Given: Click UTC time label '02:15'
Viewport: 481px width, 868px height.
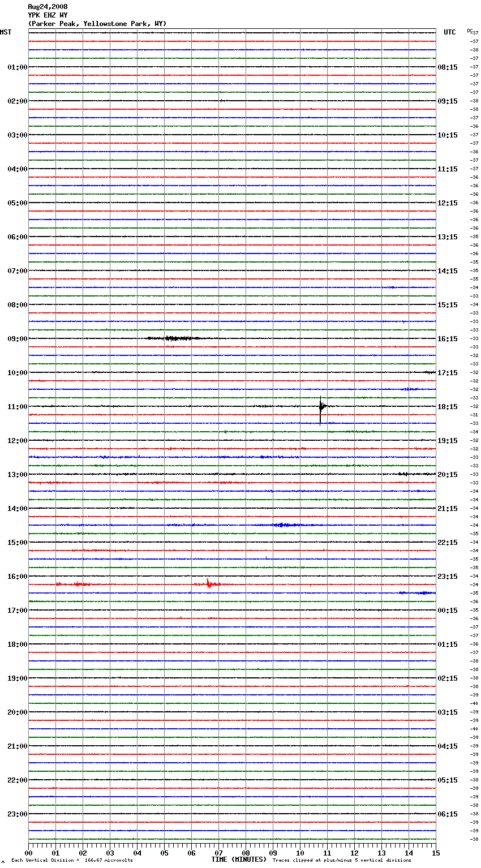Looking at the screenshot, I should (448, 678).
